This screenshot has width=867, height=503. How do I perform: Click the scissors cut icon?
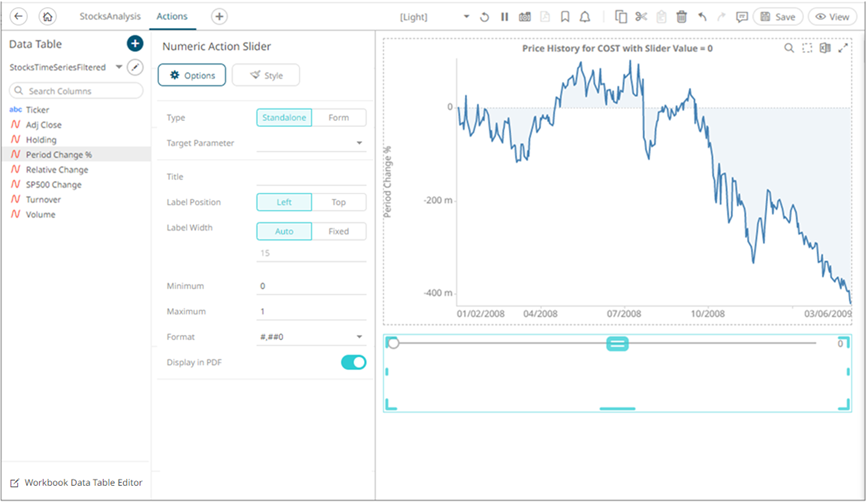click(x=641, y=17)
